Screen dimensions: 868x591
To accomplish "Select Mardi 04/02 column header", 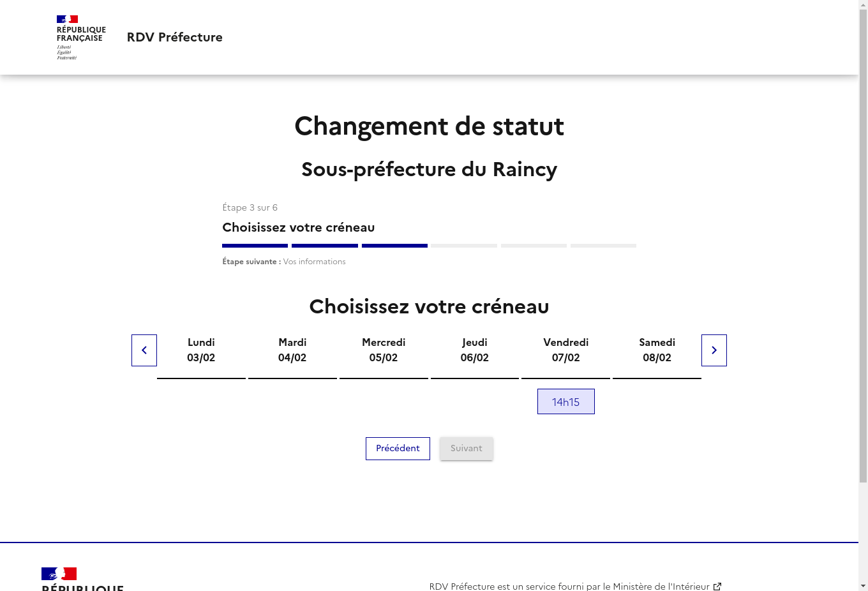I will [x=292, y=350].
